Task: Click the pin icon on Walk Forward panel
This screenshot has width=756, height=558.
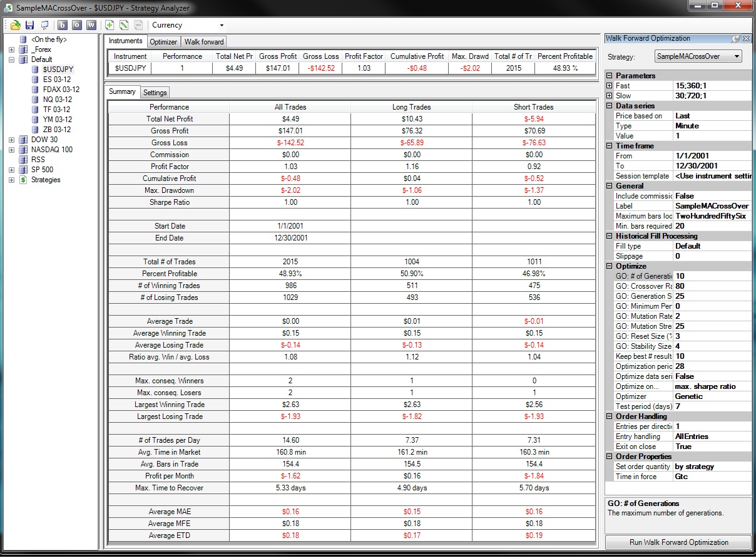Action: [736, 39]
